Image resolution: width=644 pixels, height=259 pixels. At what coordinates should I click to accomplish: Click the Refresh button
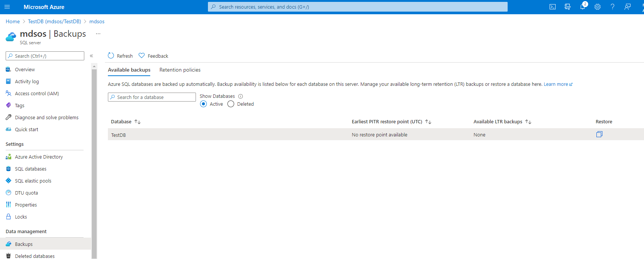click(120, 56)
